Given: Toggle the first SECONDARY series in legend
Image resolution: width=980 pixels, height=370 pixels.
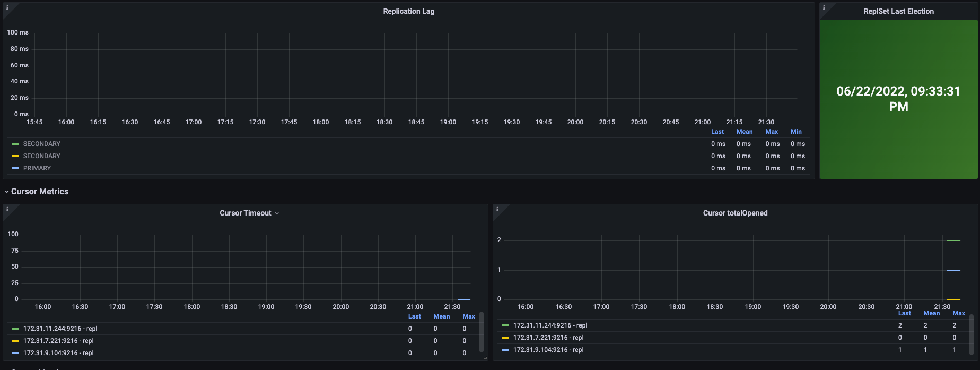Looking at the screenshot, I should point(41,144).
